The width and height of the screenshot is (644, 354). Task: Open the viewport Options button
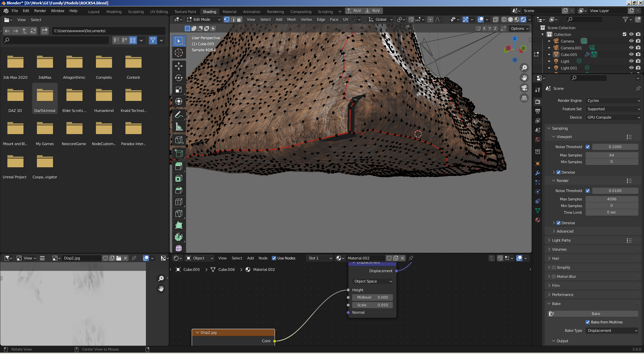tap(519, 28)
